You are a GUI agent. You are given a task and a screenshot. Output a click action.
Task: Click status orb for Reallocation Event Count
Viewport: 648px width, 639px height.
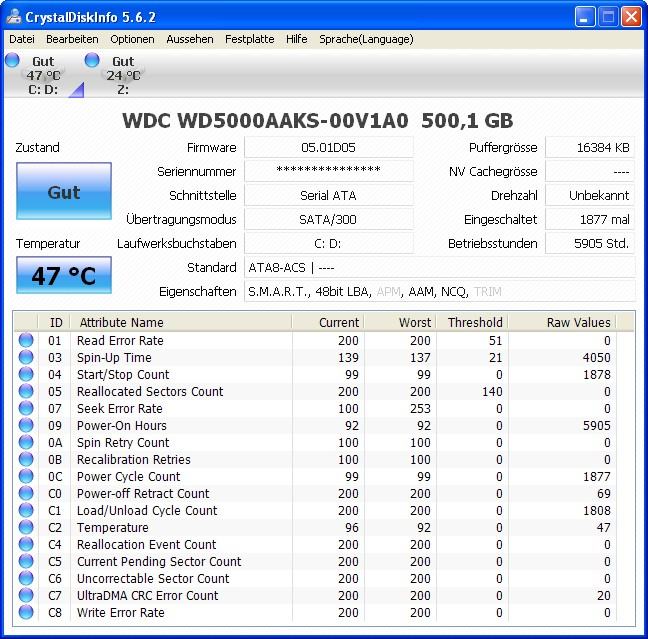[x=26, y=544]
